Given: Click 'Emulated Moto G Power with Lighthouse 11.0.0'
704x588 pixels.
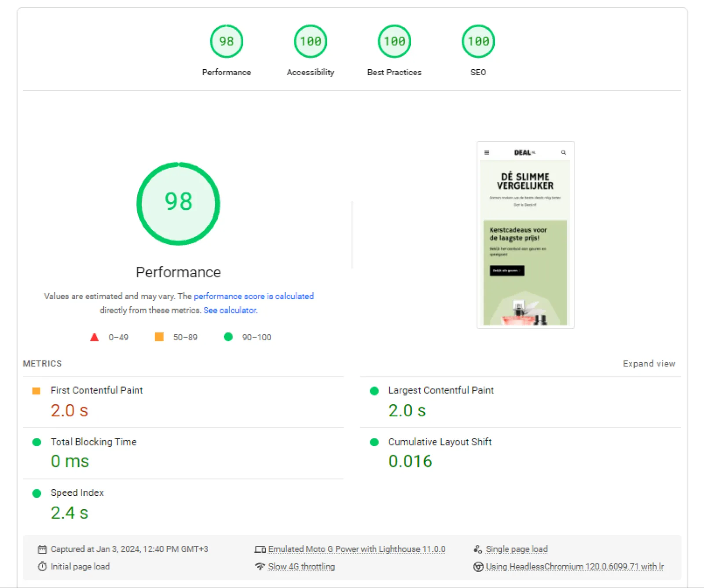Looking at the screenshot, I should pos(357,549).
